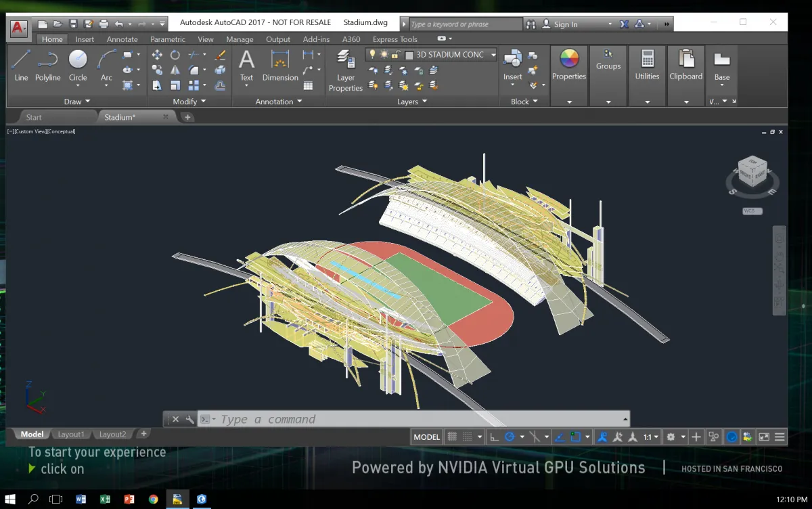Expand the Annotation panel
This screenshot has width=812, height=509.
pos(279,102)
